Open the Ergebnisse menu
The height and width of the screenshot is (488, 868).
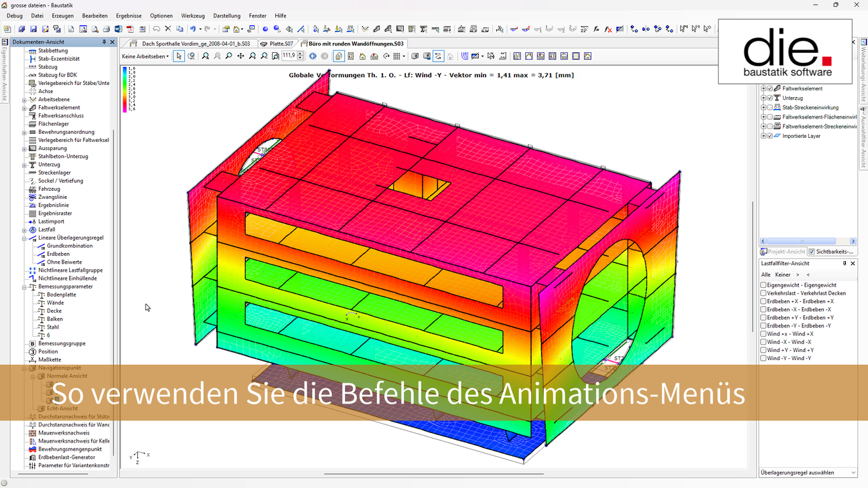[x=129, y=15]
